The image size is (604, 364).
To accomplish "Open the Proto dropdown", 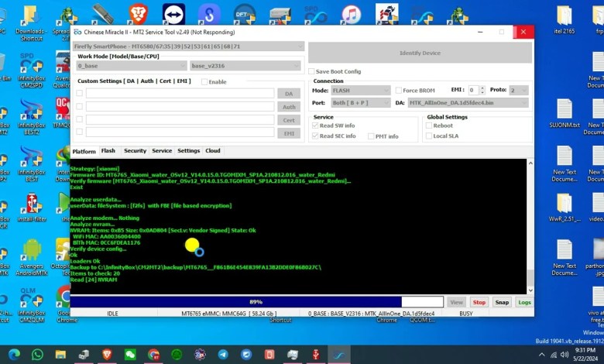I will pyautogui.click(x=519, y=91).
